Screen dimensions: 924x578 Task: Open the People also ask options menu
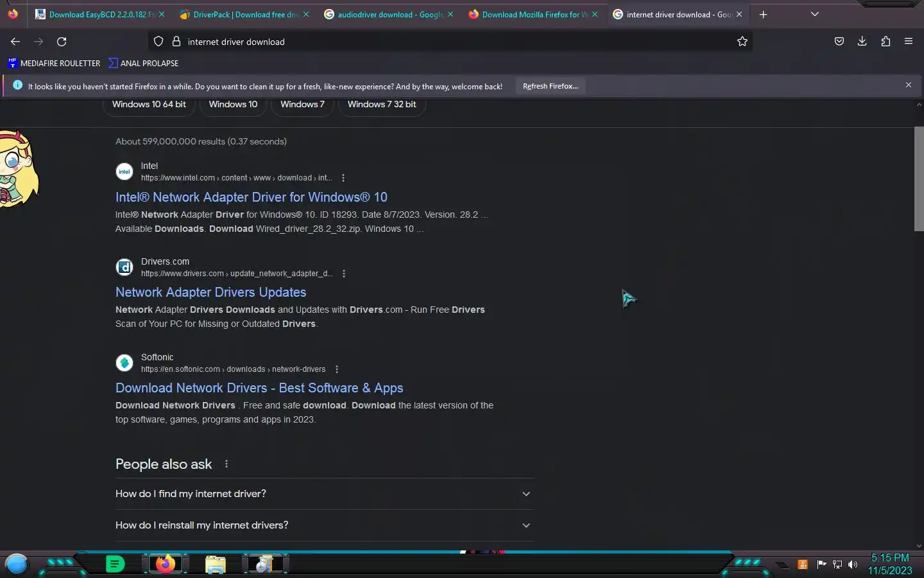pos(227,464)
